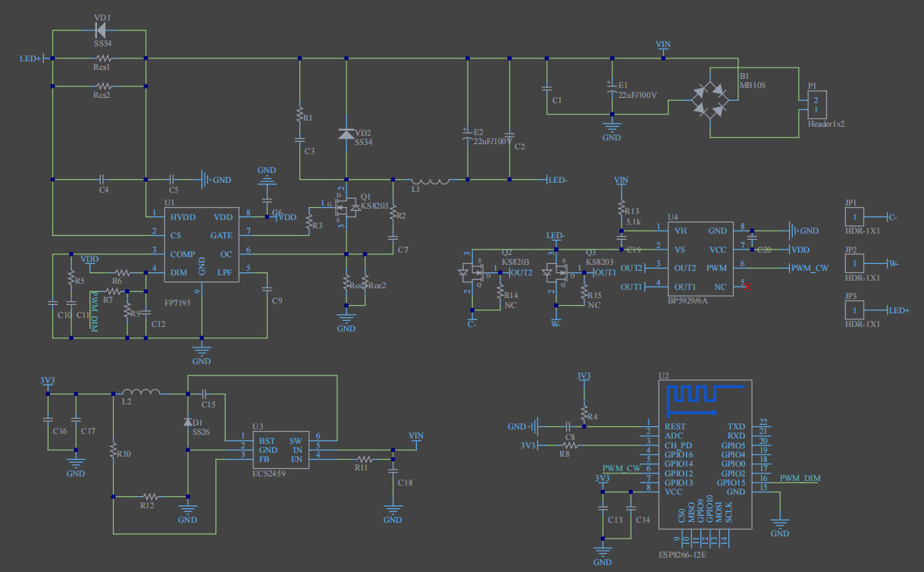
Task: Select the C9 capacitor symbol
Action: 267,288
